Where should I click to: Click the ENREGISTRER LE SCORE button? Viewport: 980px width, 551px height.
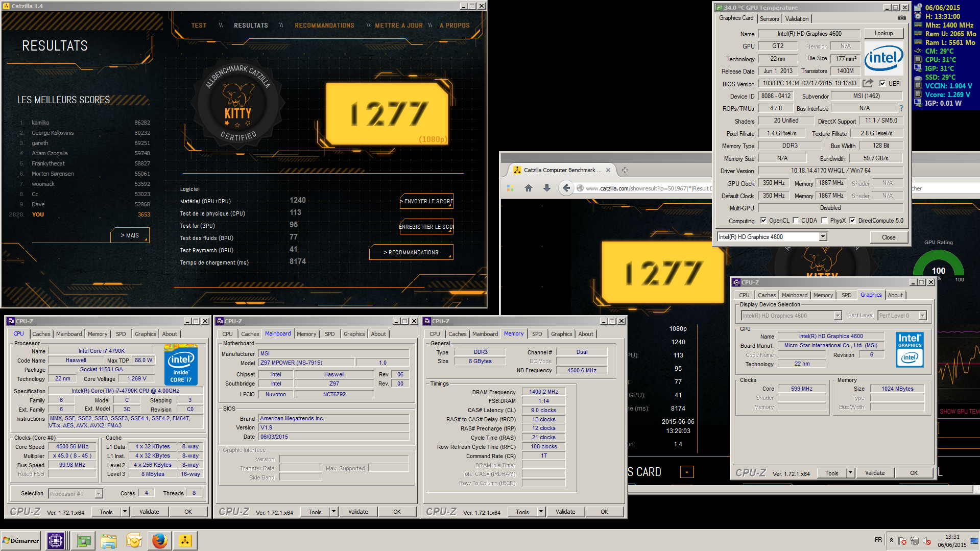click(427, 227)
